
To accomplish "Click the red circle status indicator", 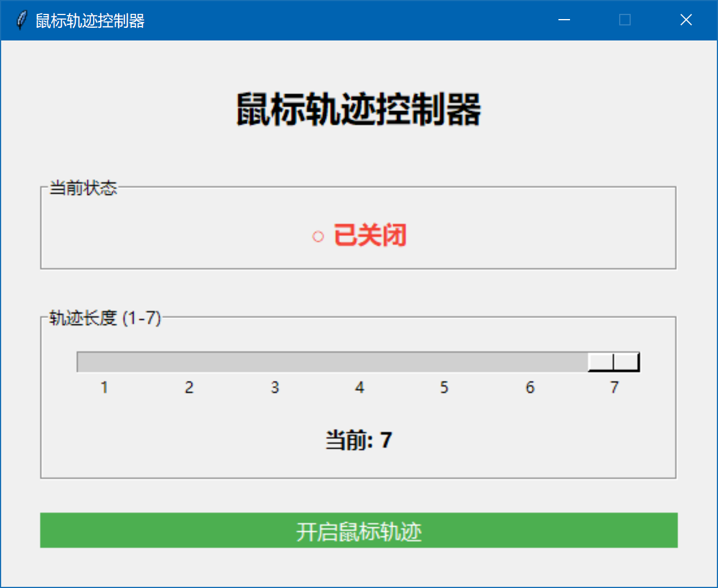I will coord(318,236).
